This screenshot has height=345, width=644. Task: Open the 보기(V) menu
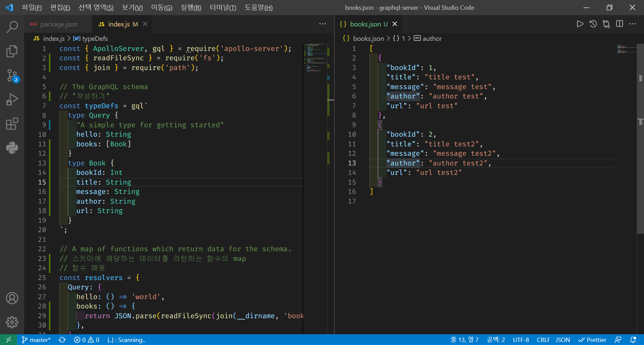(132, 7)
